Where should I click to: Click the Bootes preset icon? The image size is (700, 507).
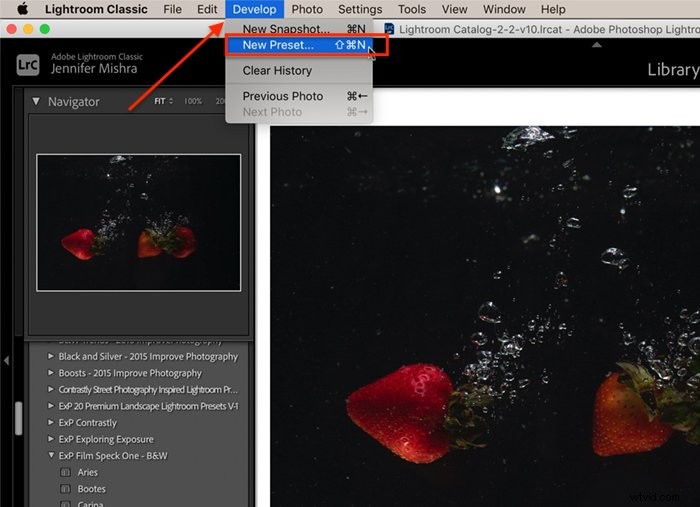coord(66,489)
